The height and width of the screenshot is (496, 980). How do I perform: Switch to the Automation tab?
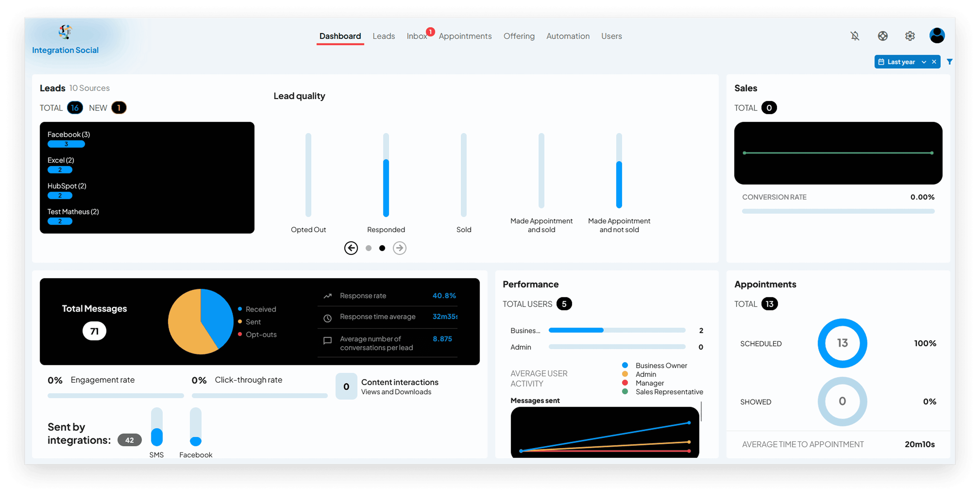568,36
